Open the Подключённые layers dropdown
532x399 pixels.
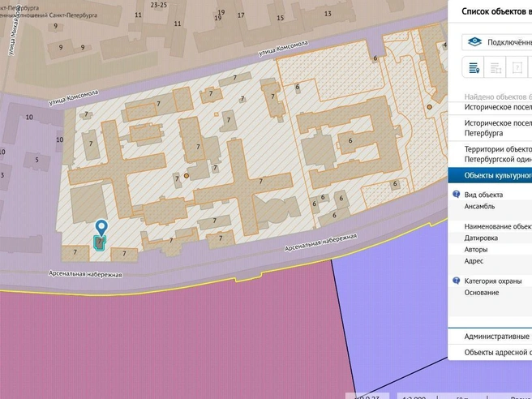click(497, 42)
